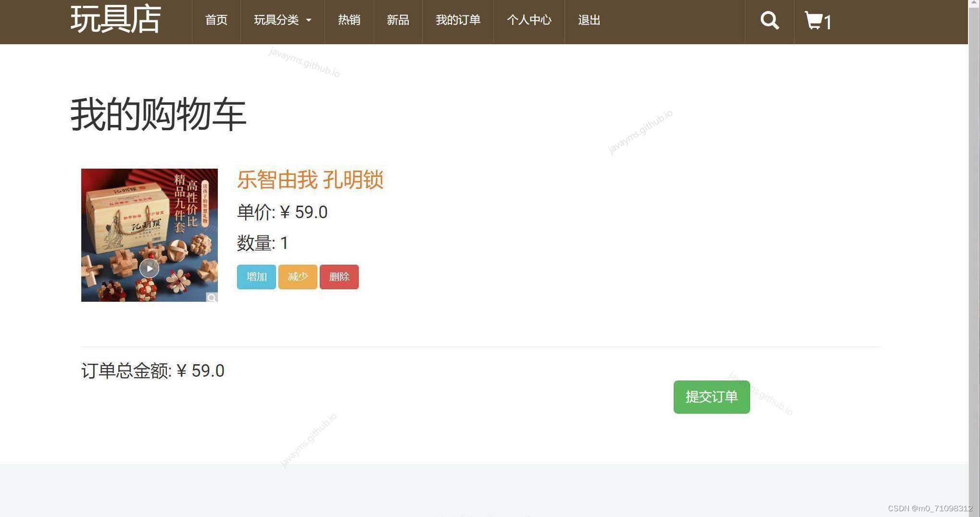Select the 订单总金额: ¥ 59.0 text
Image resolution: width=980 pixels, height=517 pixels.
click(x=153, y=371)
